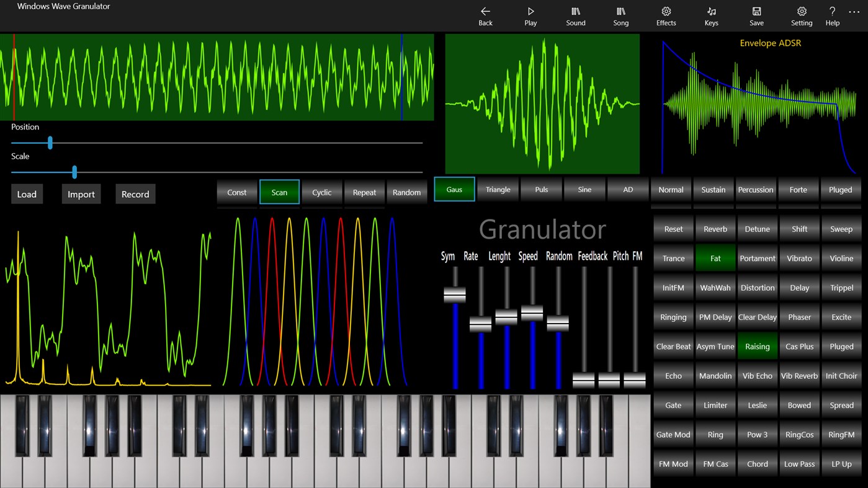
Task: Disable the Fat effect
Action: pos(715,258)
